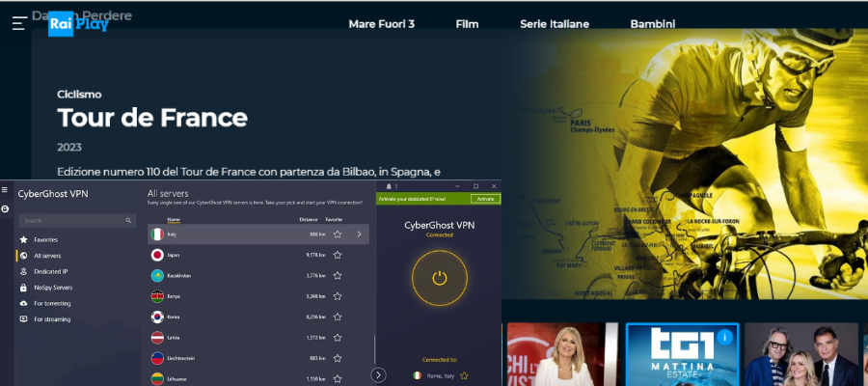Click the Japan flag icon
The width and height of the screenshot is (868, 386).
tap(157, 256)
